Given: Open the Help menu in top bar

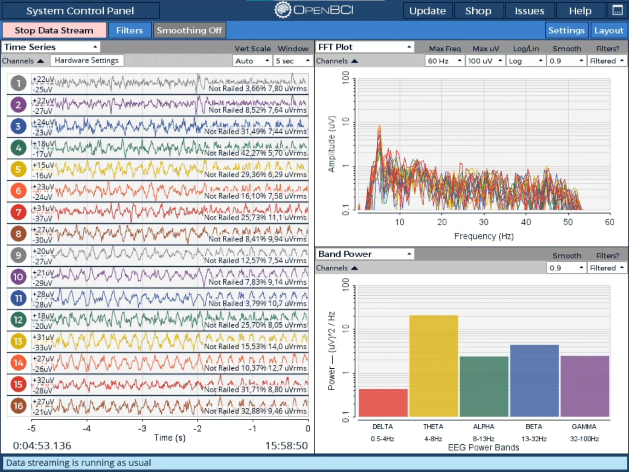Looking at the screenshot, I should (x=580, y=10).
